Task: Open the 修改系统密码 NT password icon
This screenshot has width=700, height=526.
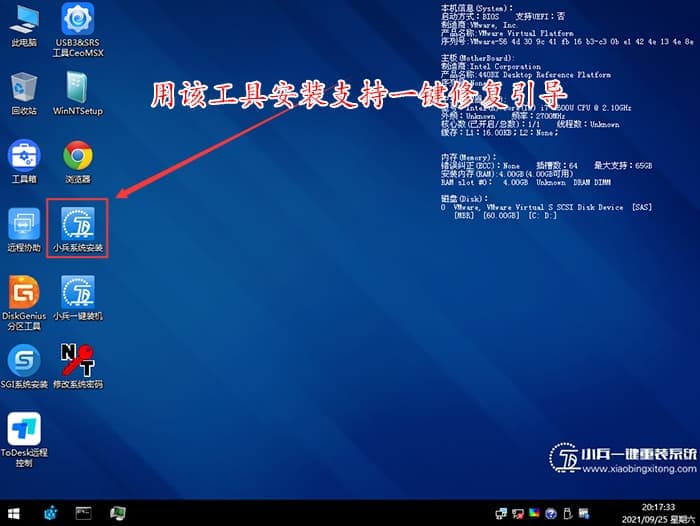Action: 78,366
